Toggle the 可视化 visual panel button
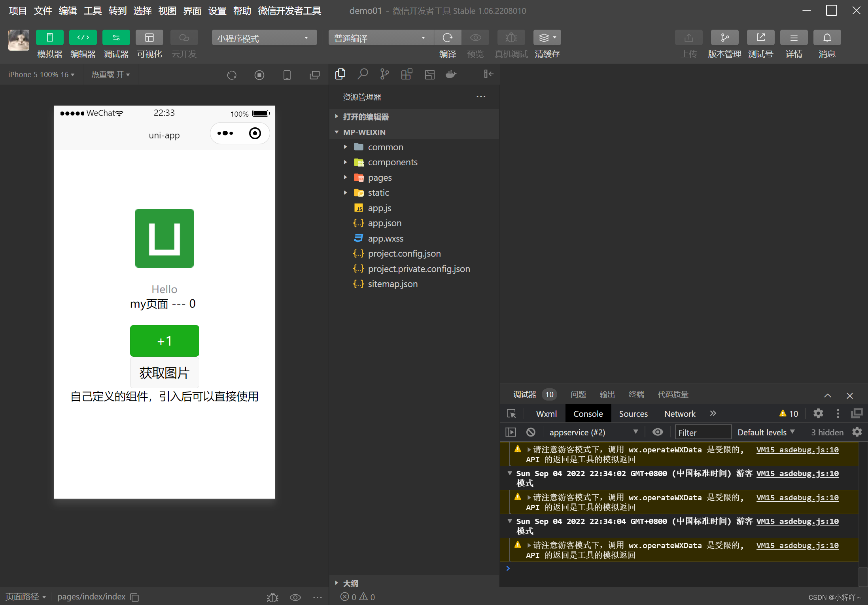This screenshot has width=868, height=605. coord(149,38)
